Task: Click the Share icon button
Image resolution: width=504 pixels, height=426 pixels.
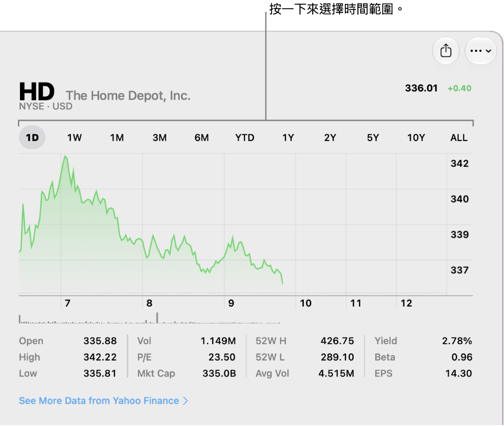Action: tap(446, 51)
